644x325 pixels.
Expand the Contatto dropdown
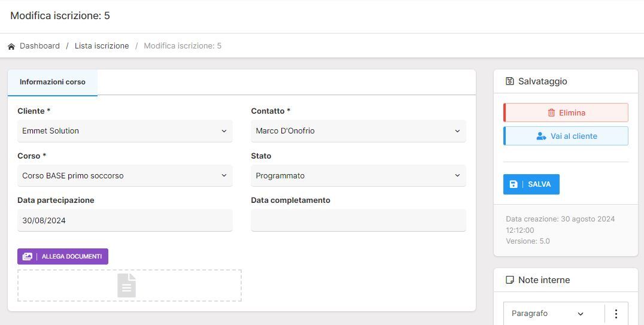click(x=358, y=131)
